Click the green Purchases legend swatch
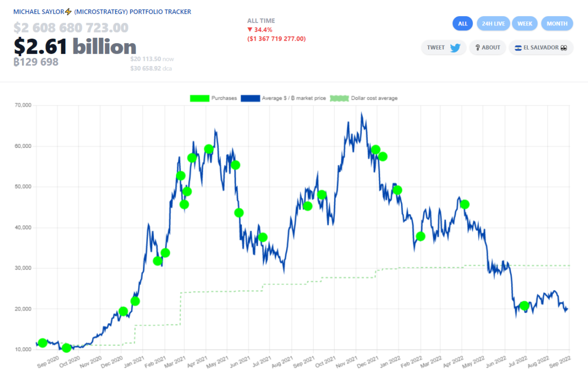The width and height of the screenshot is (588, 373). [x=199, y=98]
